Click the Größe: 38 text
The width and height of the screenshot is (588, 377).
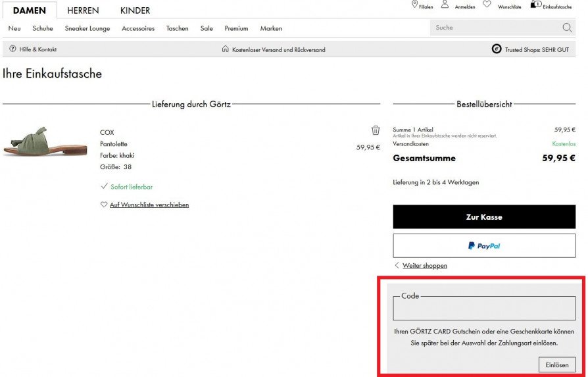point(116,167)
